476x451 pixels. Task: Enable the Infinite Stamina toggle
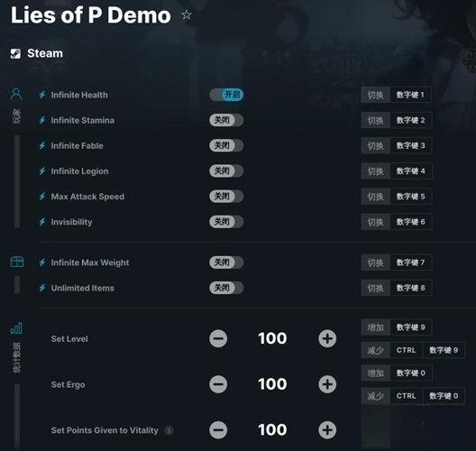(226, 120)
